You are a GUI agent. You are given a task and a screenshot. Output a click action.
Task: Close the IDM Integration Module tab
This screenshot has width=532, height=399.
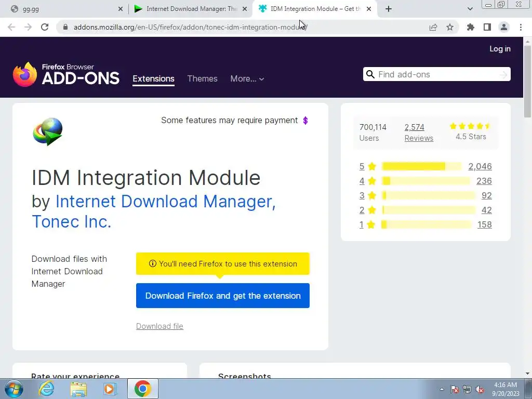coord(369,9)
